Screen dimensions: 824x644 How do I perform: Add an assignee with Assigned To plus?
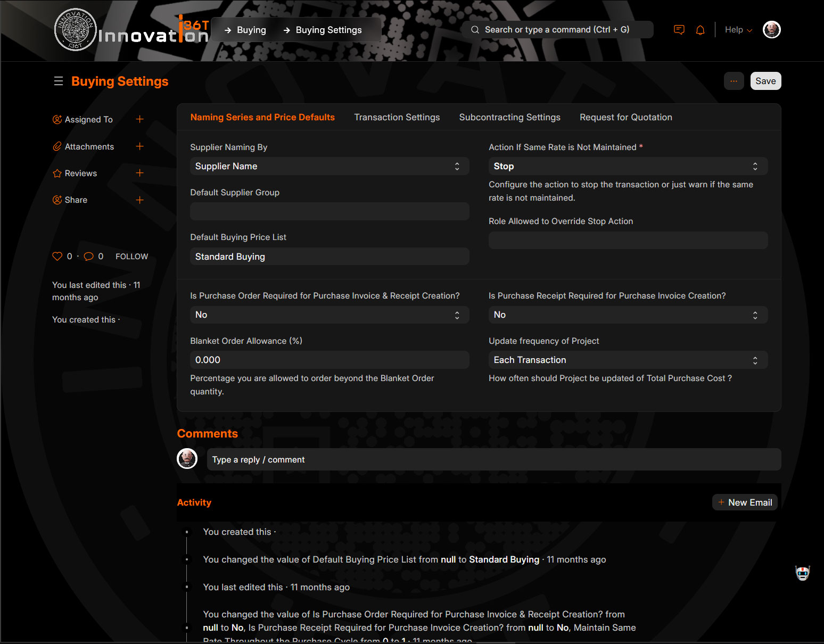(x=139, y=119)
